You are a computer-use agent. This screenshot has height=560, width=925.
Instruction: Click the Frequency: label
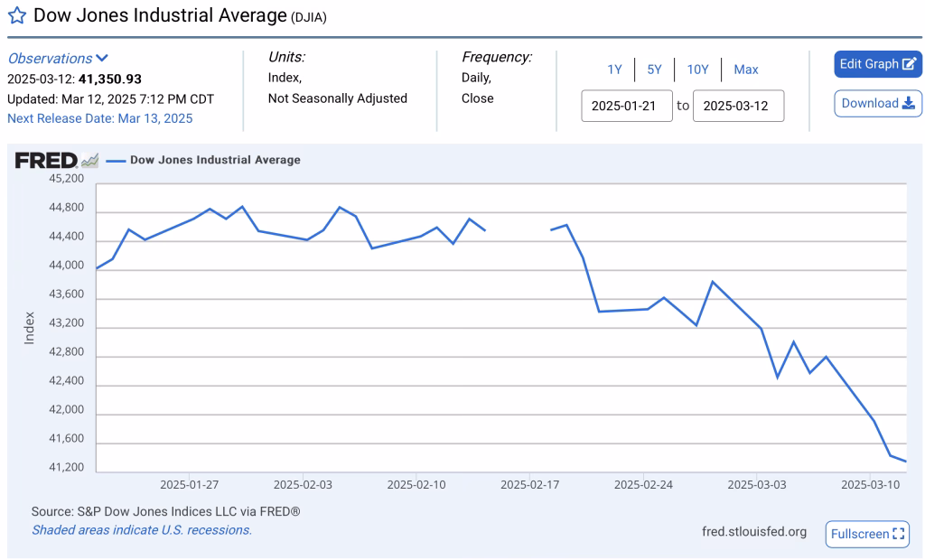coord(497,57)
